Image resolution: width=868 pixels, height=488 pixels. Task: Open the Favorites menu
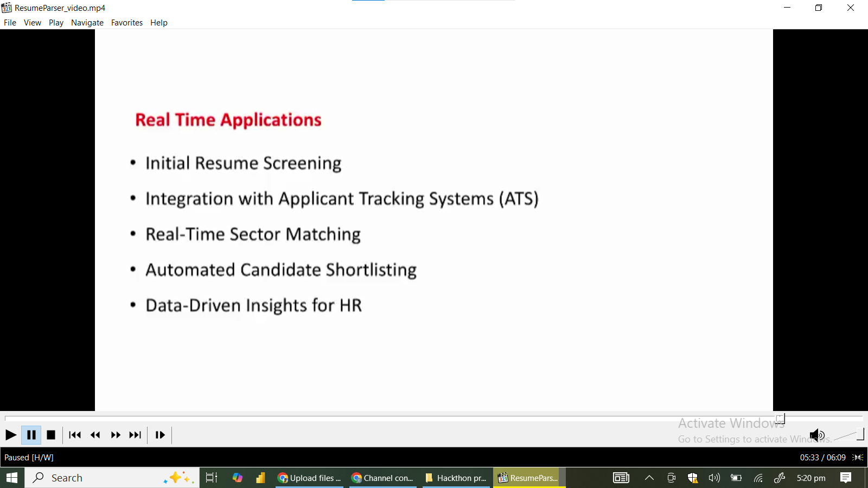pos(127,23)
